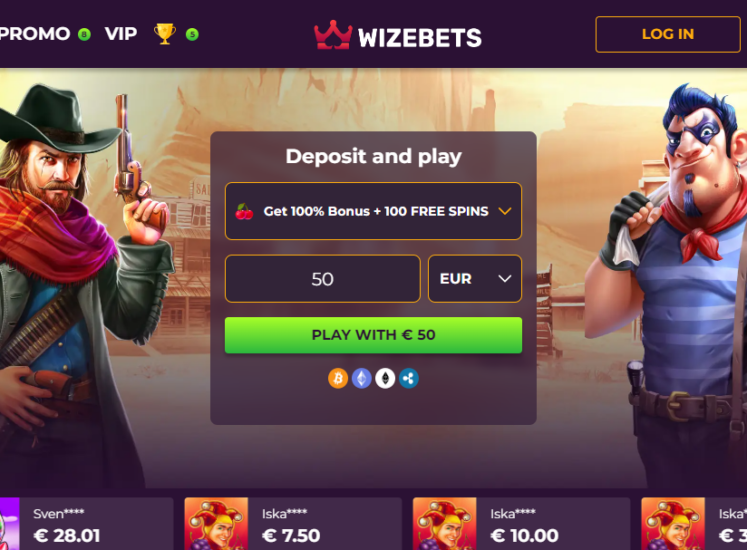Open the Iska € 7.50 winner game thumbnail
Image resolution: width=747 pixels, height=550 pixels.
pos(216,524)
